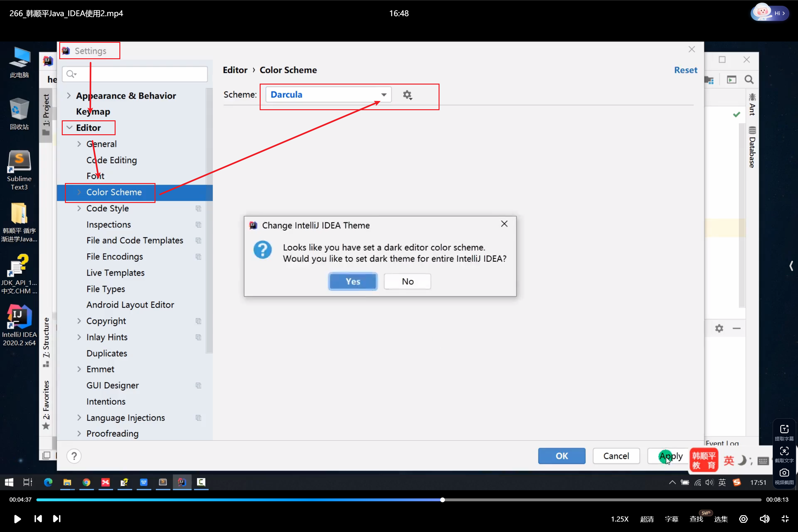798x532 pixels.
Task: Expand Appearance & Behavior tree node
Action: [x=69, y=96]
